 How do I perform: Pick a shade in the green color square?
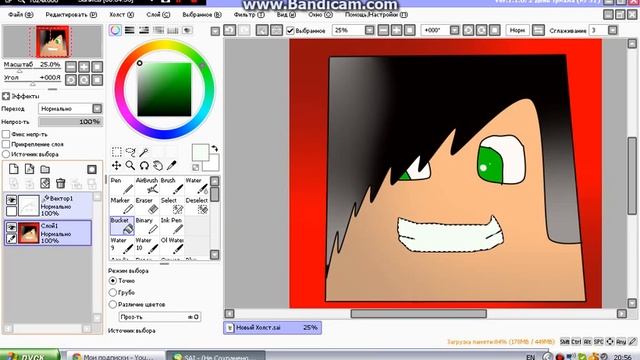click(x=164, y=89)
